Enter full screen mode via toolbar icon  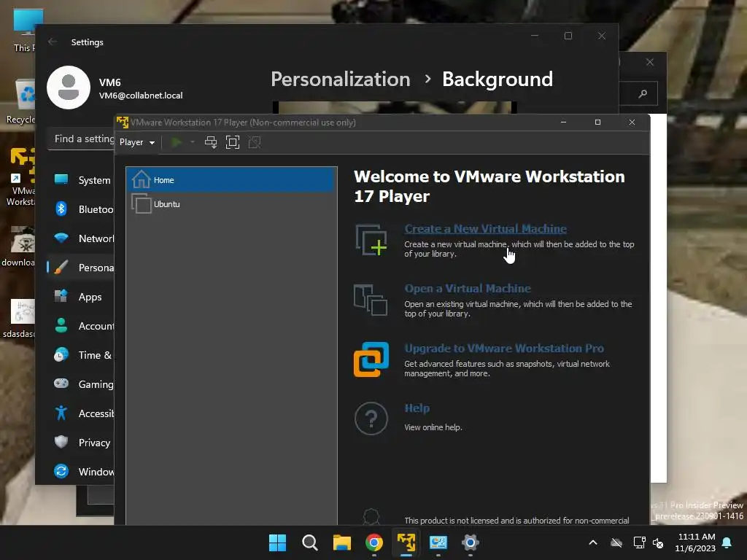(x=233, y=142)
